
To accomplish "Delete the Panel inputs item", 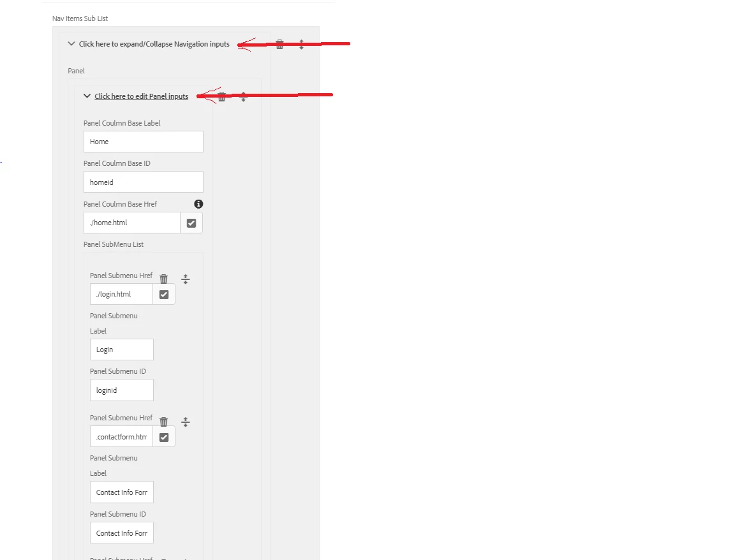I will coord(222,96).
